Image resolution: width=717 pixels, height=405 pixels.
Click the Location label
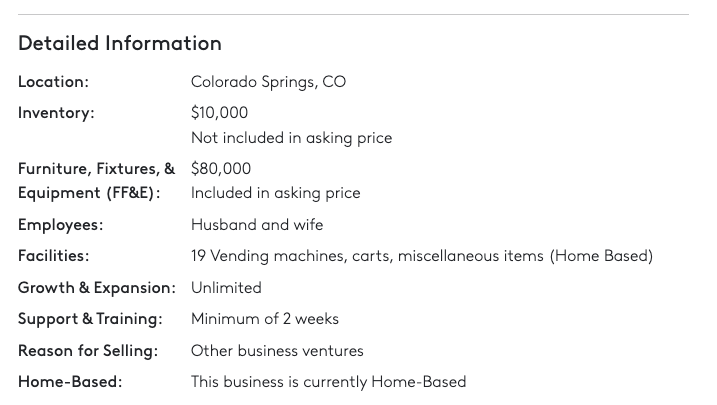tap(53, 82)
